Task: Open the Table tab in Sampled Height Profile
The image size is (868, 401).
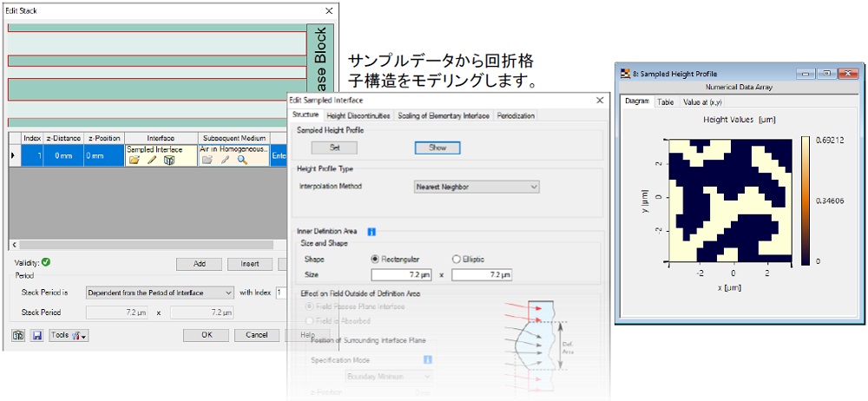Action: [x=666, y=102]
